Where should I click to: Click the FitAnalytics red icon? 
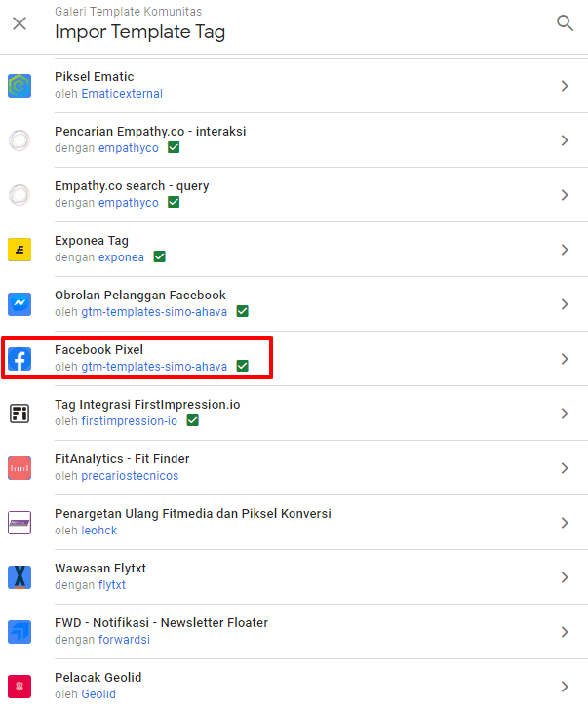point(20,468)
